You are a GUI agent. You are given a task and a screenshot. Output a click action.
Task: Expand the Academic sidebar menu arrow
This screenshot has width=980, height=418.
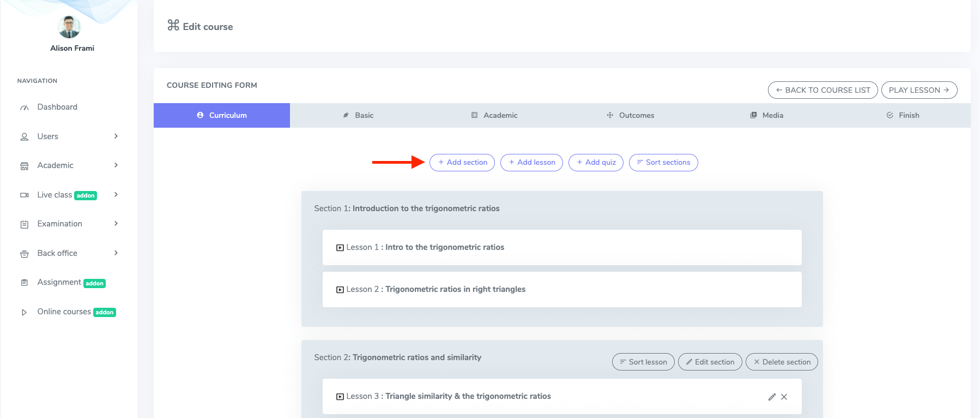pyautogui.click(x=116, y=165)
